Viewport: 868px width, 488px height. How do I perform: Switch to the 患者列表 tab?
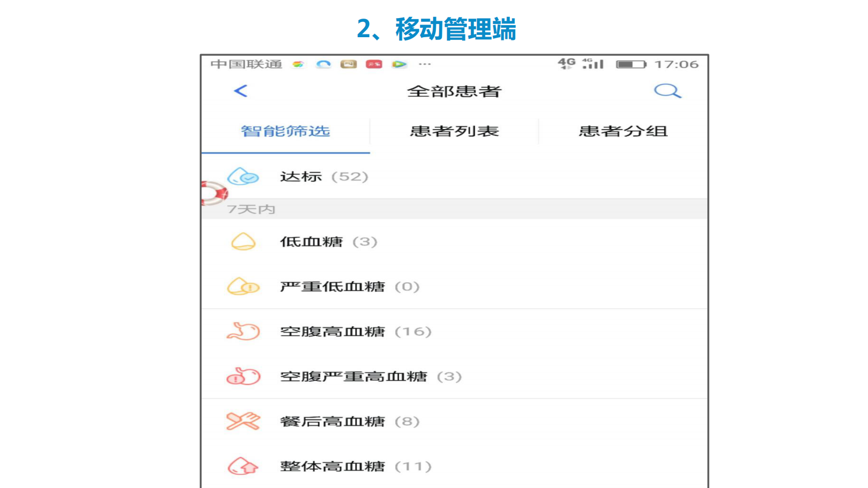(455, 131)
